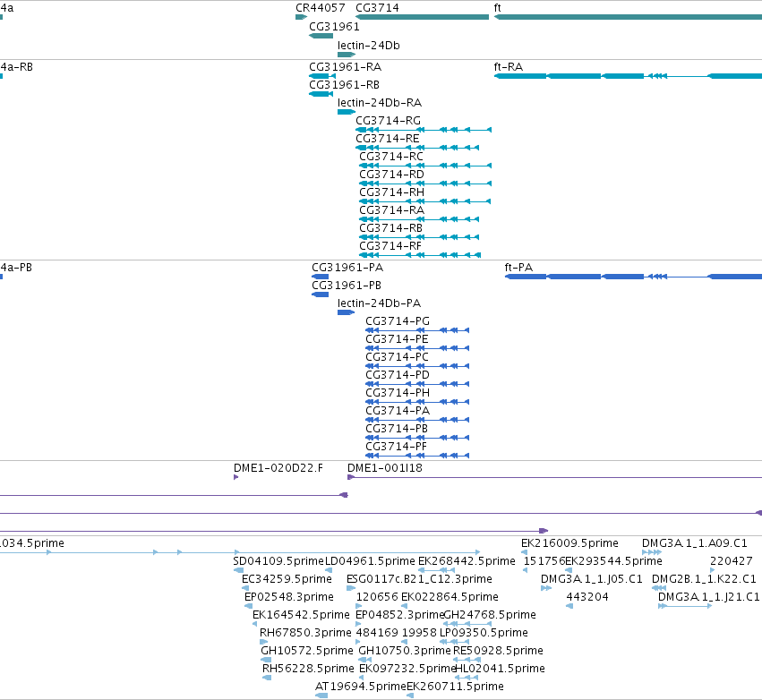Select EST EP04852.3prime
Image resolution: width=762 pixels, height=700 pixels.
click(359, 624)
